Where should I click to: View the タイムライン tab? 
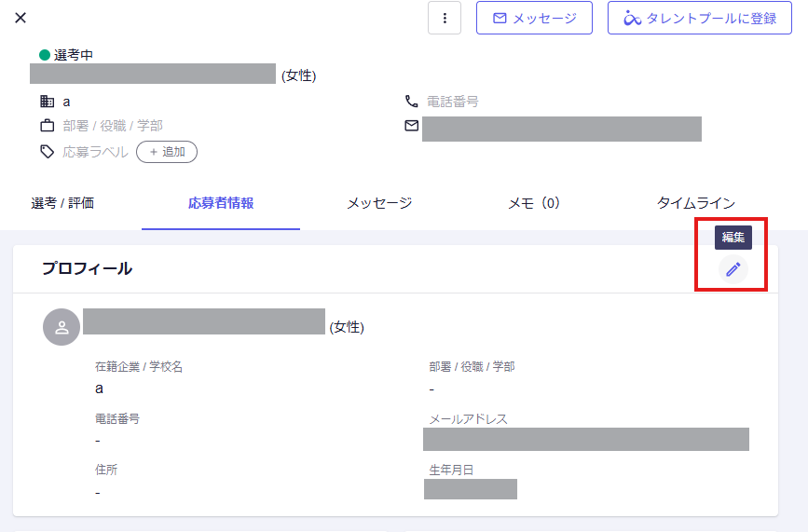(696, 202)
